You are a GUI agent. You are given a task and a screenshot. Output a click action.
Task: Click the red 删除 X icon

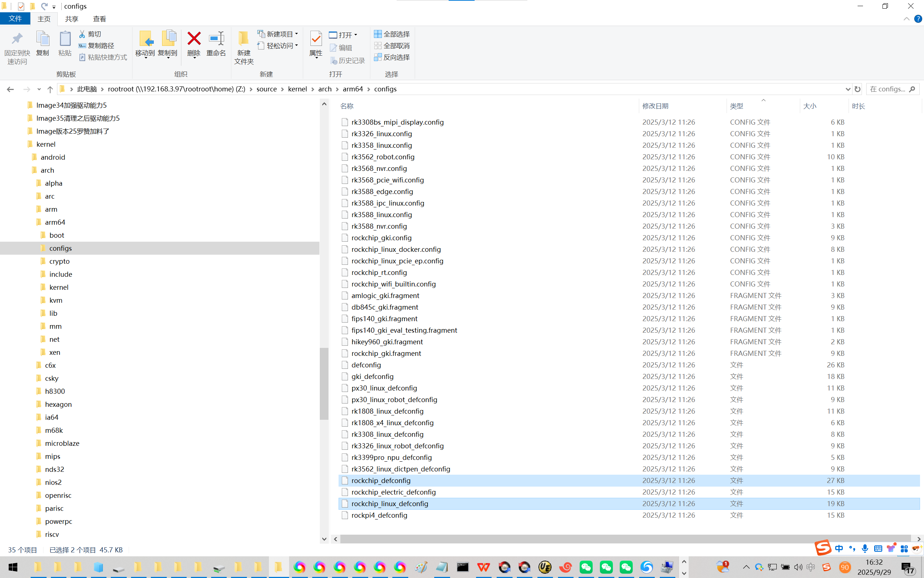pyautogui.click(x=194, y=39)
